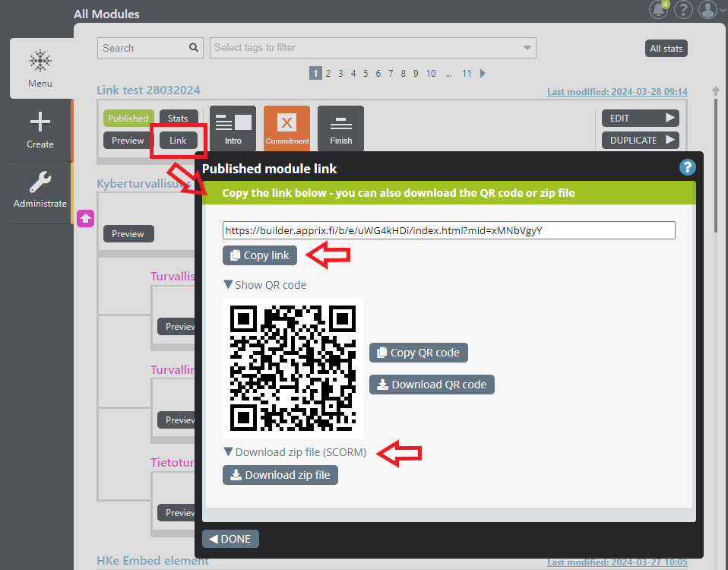Screen dimensions: 728x570
Task: Go to page 3
Action: tap(340, 73)
